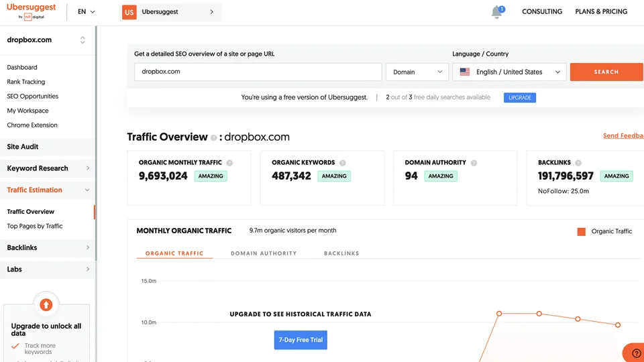This screenshot has width=644, height=362.
Task: Start the 7-Day Free Trial
Action: (301, 340)
